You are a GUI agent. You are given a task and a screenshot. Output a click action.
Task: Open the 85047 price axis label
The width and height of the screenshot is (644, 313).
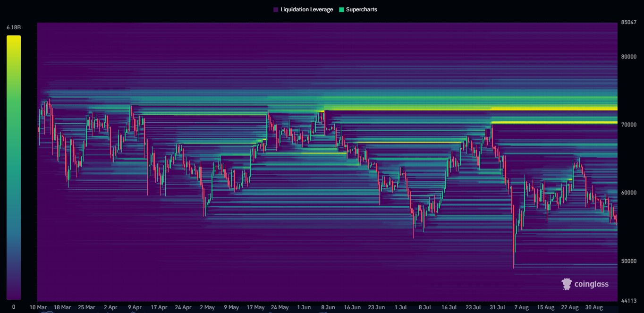tap(630, 23)
